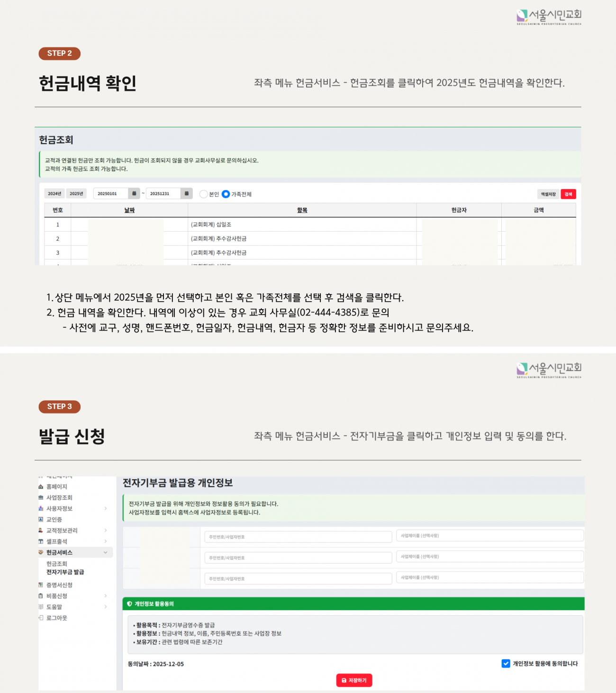Screen dimensions: 616x693
Task: Click the 증명서신청 certificate icon
Action: click(x=41, y=585)
